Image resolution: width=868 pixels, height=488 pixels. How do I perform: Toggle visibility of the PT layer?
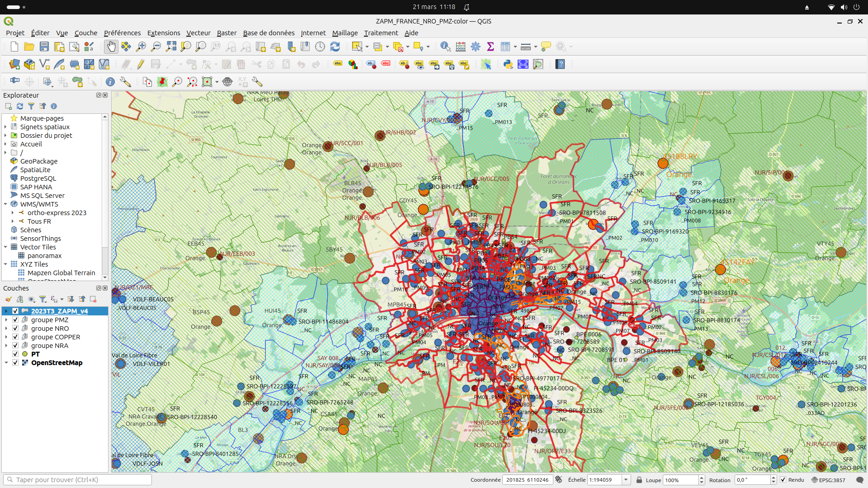pyautogui.click(x=15, y=354)
